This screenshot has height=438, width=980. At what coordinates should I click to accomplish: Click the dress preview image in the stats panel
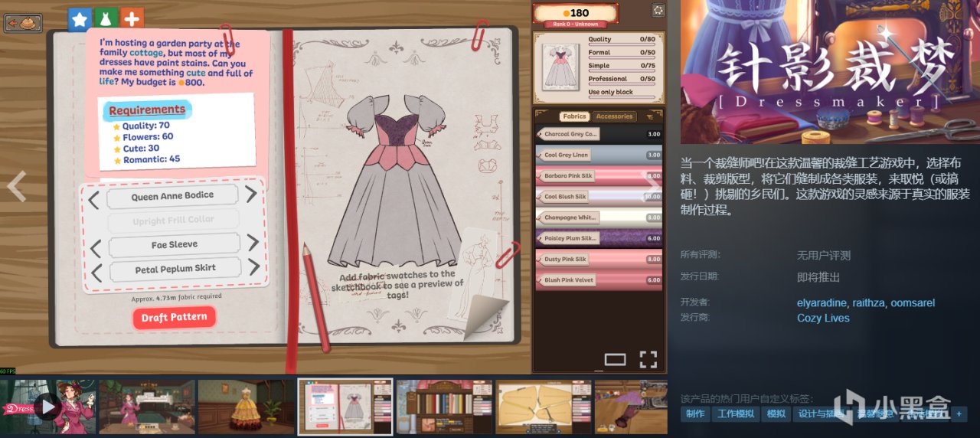tap(560, 66)
